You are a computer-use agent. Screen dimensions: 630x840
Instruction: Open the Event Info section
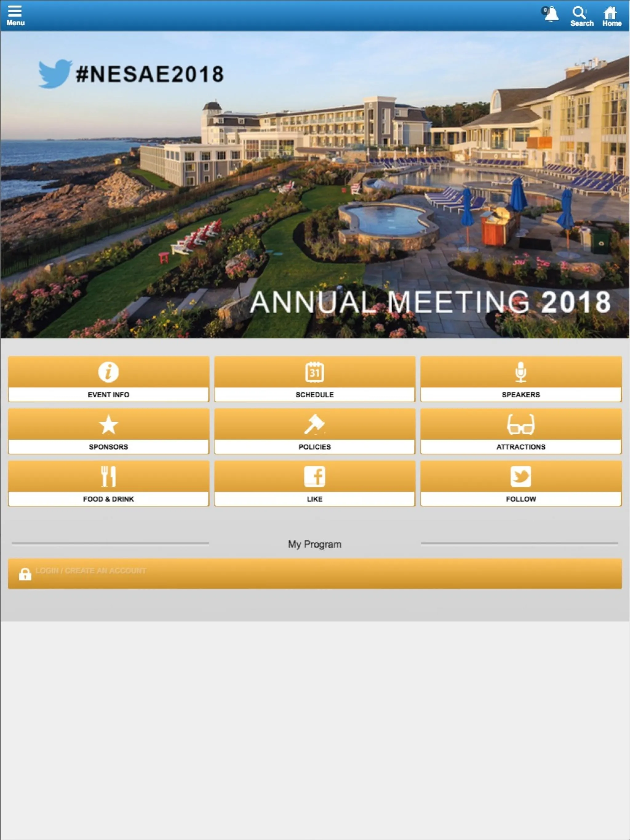click(x=108, y=378)
